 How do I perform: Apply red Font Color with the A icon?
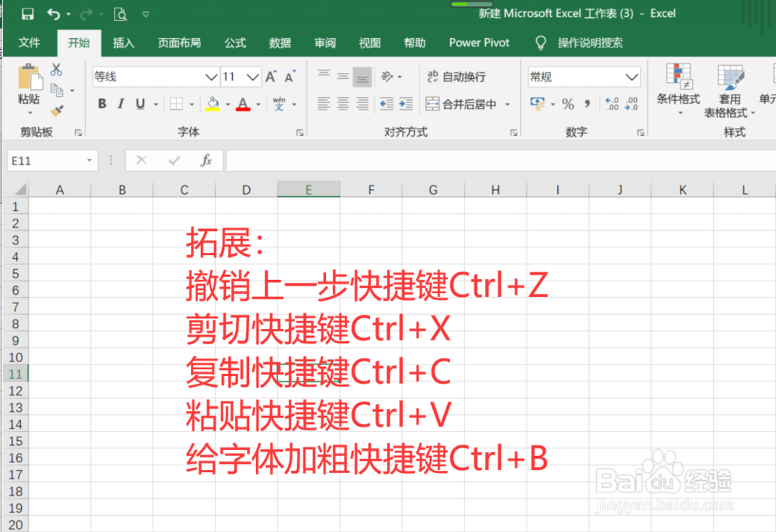coord(244,103)
